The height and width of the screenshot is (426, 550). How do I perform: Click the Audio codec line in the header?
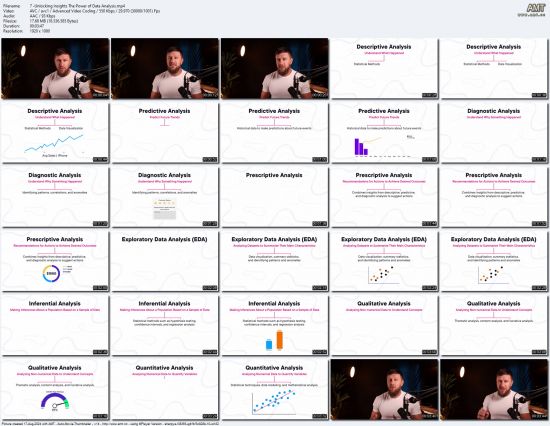29,16
